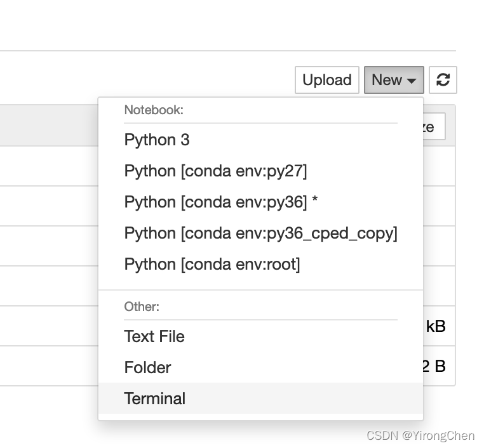484x448 pixels.
Task: Click the refresh notebook list icon
Action: point(443,80)
